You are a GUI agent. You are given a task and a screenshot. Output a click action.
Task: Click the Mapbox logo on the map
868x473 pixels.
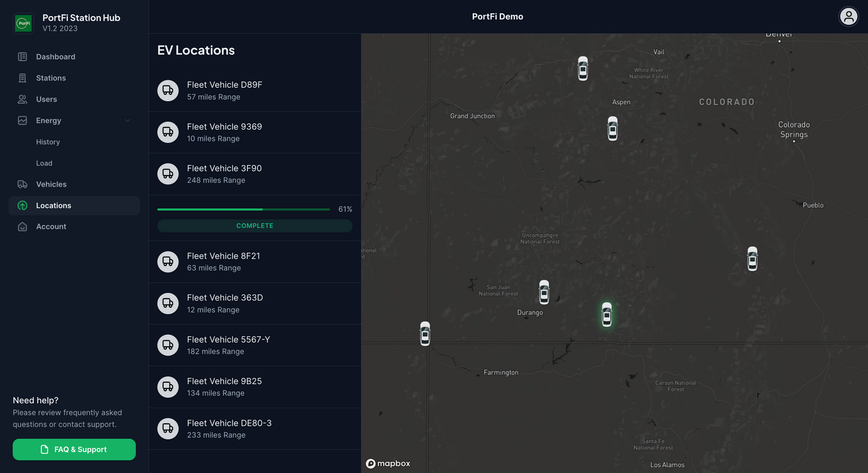[x=388, y=463]
